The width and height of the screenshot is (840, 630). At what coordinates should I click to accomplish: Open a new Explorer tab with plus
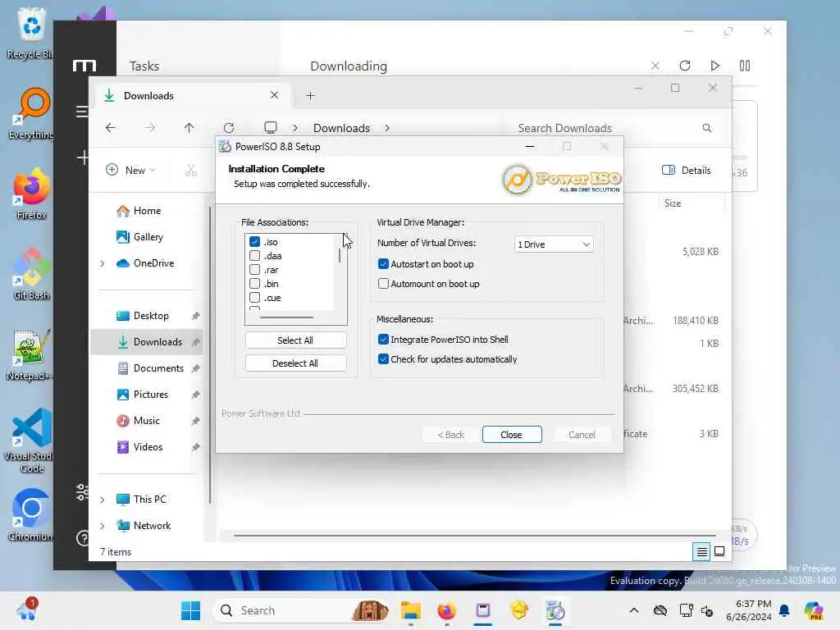310,96
